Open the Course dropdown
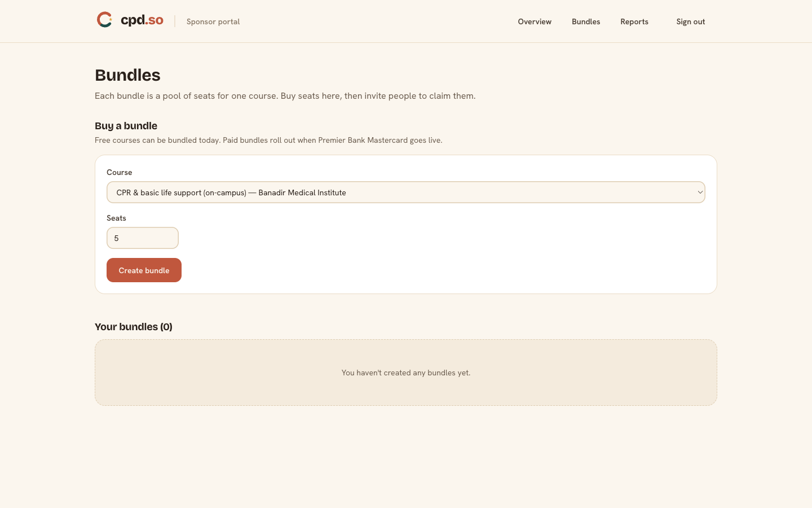Image resolution: width=812 pixels, height=508 pixels. tap(406, 192)
